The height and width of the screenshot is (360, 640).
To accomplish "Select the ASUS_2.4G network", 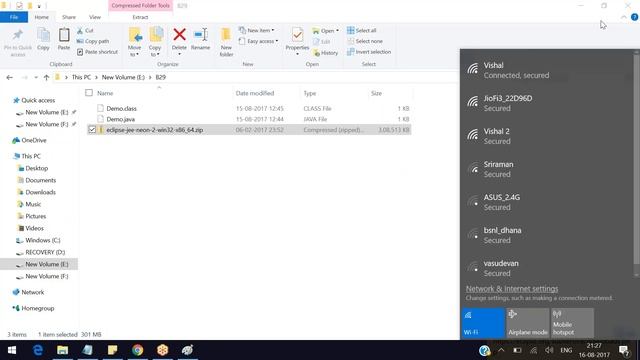I will (547, 202).
